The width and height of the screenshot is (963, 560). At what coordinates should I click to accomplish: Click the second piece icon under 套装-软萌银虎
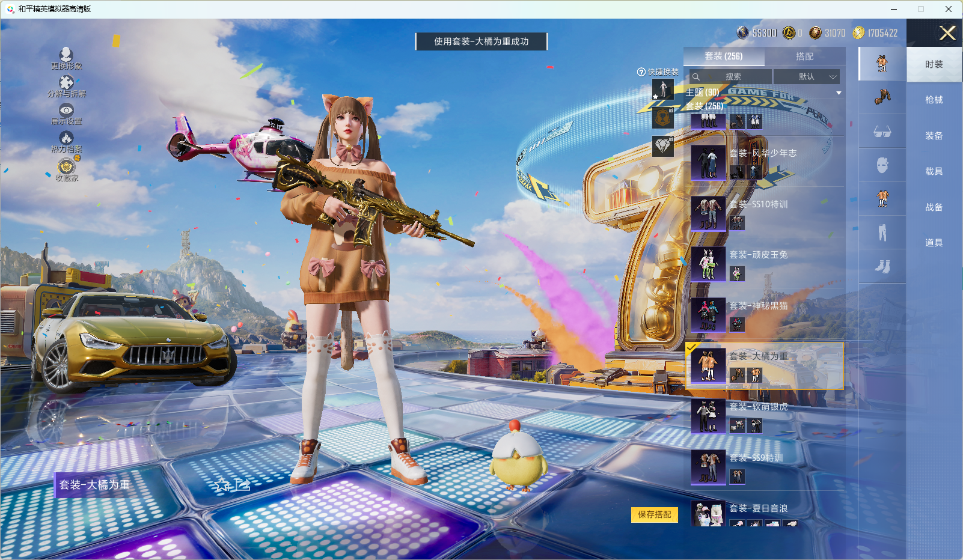tap(755, 426)
